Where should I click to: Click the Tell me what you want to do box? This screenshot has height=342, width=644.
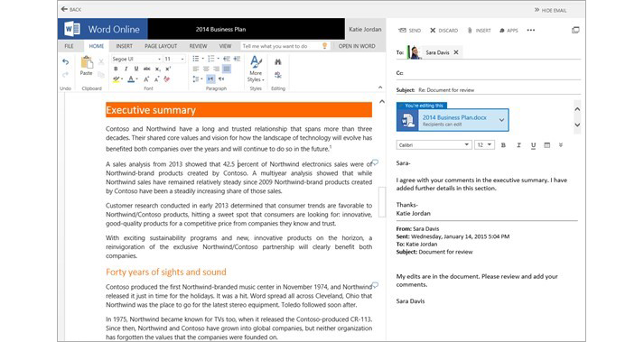coord(285,46)
